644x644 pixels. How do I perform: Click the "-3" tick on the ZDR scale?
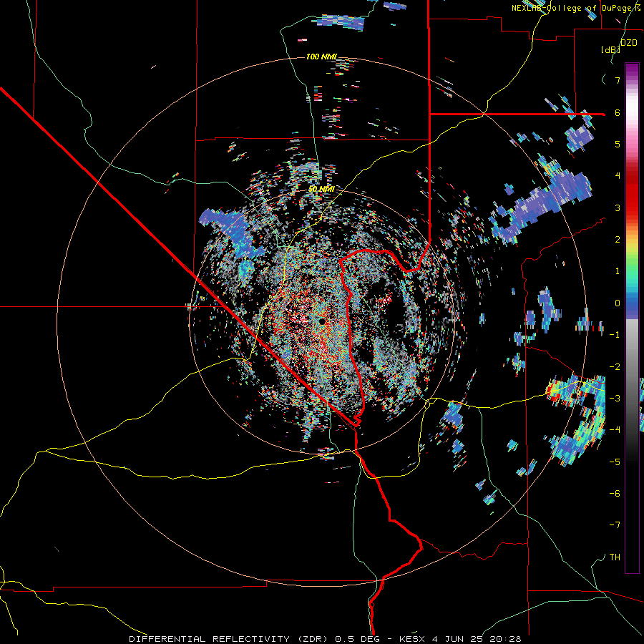pyautogui.click(x=615, y=398)
